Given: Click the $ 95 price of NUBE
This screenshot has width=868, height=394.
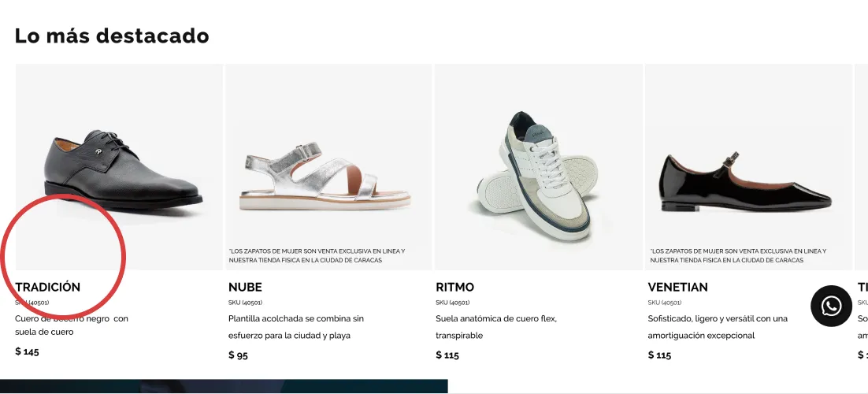Looking at the screenshot, I should 238,355.
